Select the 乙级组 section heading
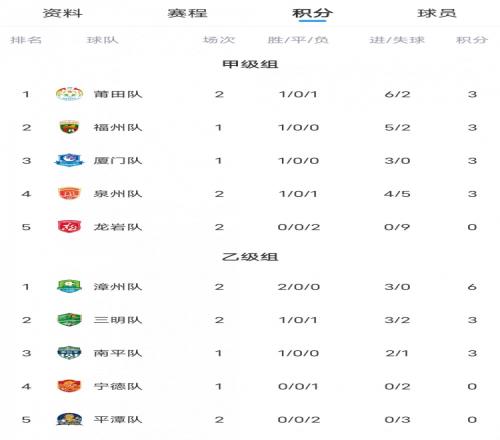This screenshot has height=440, width=500. (250, 257)
